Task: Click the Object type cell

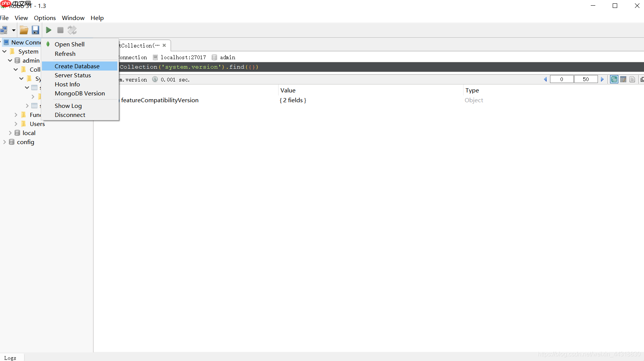Action: point(474,100)
